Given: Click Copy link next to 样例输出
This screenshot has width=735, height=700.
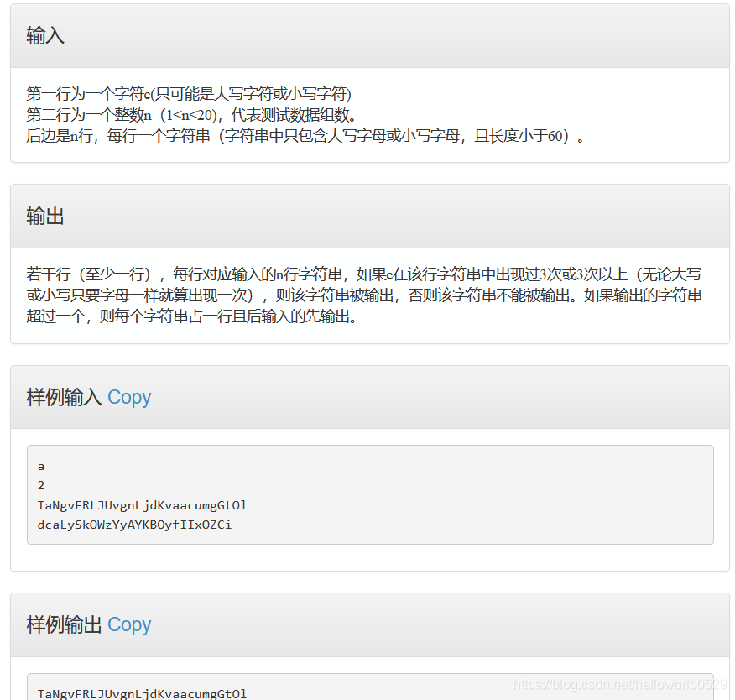Looking at the screenshot, I should pos(129,624).
